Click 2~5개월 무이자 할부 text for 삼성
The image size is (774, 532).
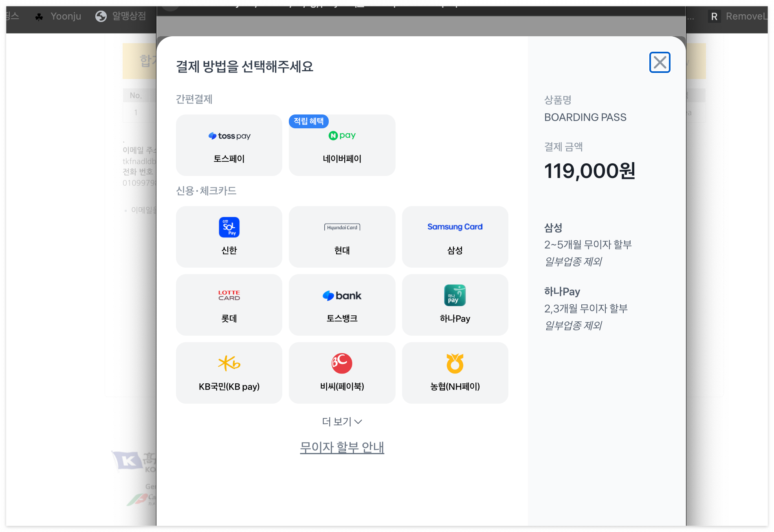click(588, 244)
